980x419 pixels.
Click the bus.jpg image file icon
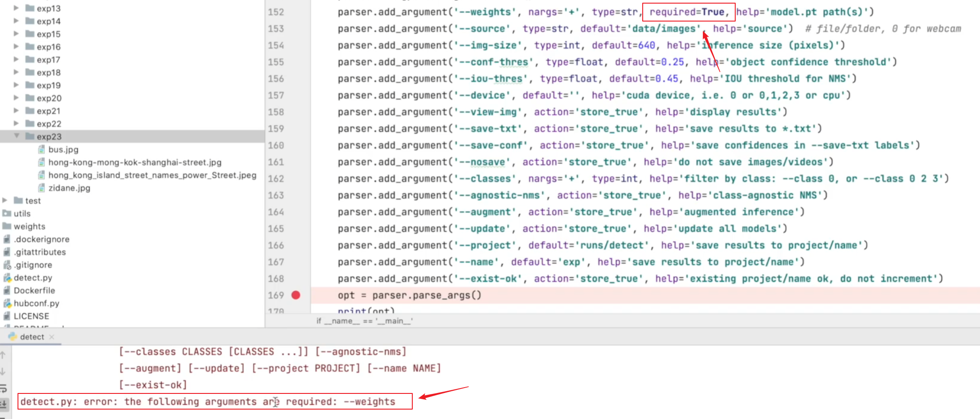(42, 149)
